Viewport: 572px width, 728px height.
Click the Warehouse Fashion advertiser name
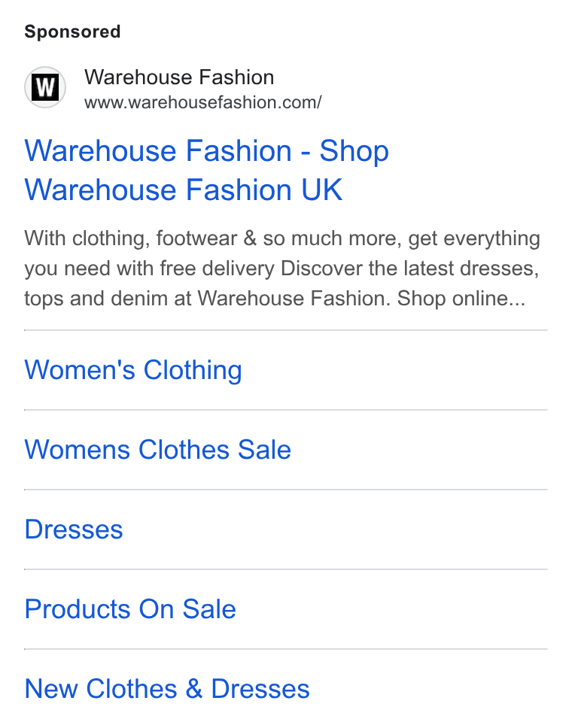(x=179, y=77)
